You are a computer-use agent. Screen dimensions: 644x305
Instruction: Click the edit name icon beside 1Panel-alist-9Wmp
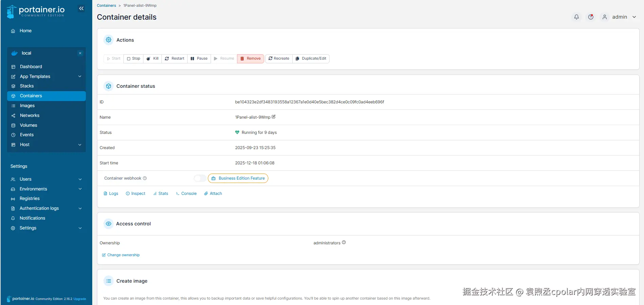(274, 117)
